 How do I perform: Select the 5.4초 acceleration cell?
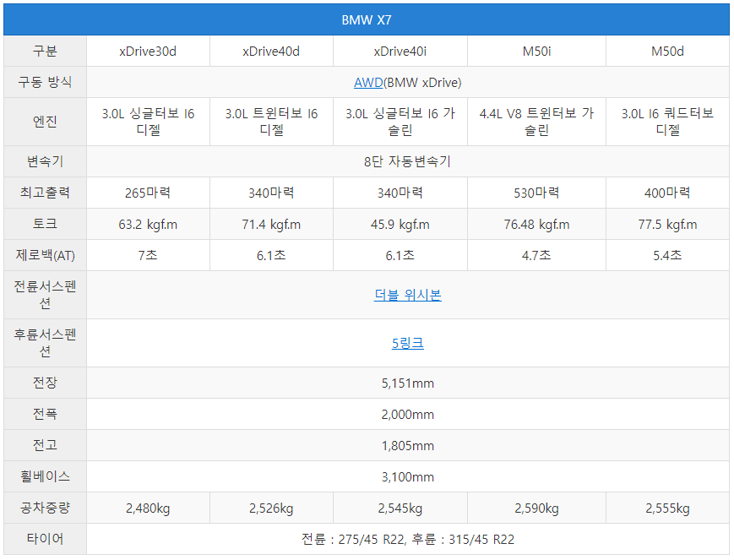(x=667, y=255)
